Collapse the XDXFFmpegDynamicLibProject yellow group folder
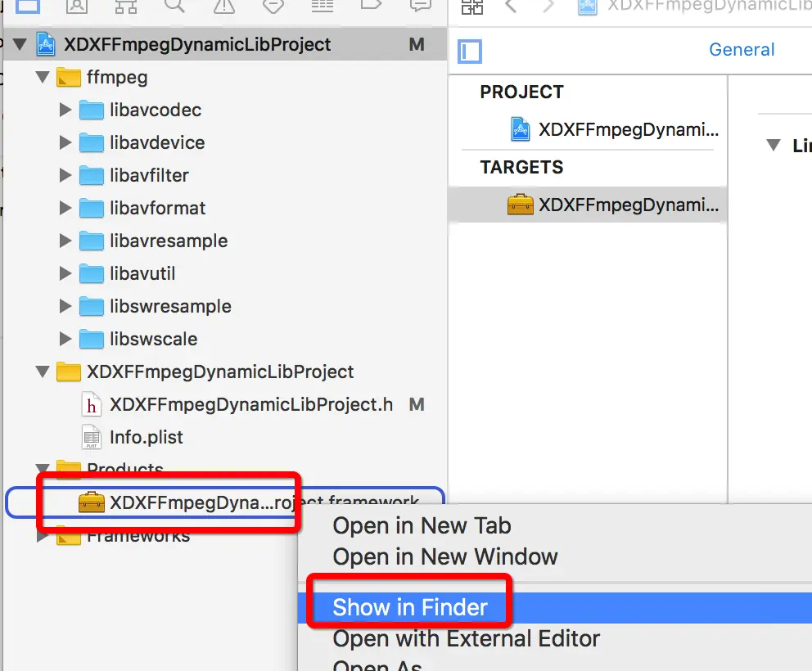This screenshot has width=812, height=671. (x=43, y=372)
